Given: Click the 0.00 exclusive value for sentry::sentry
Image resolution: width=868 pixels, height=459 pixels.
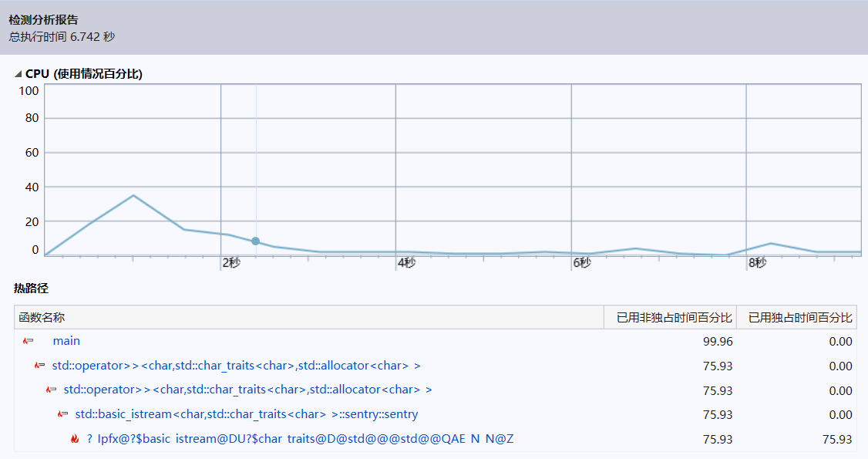Looking at the screenshot, I should [x=840, y=415].
